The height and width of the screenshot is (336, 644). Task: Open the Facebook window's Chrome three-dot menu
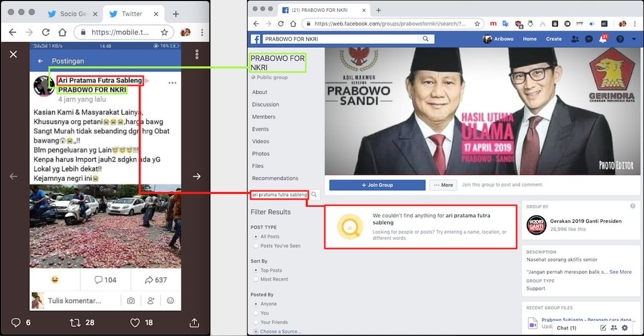[x=635, y=24]
